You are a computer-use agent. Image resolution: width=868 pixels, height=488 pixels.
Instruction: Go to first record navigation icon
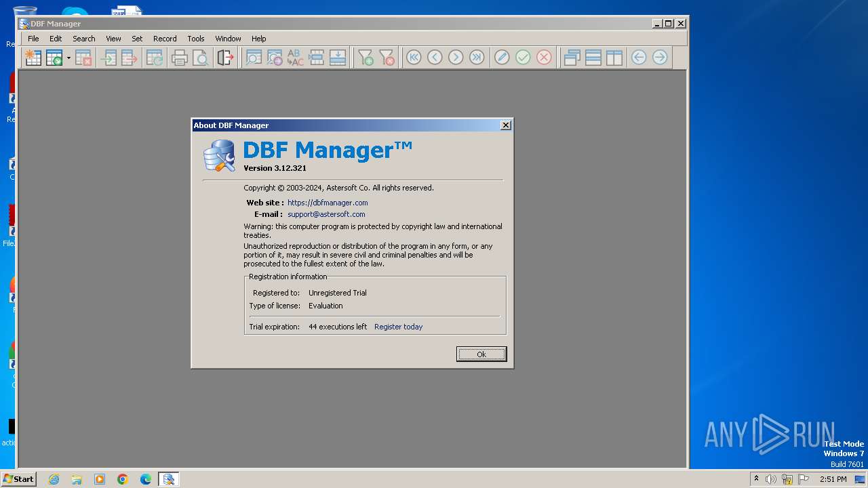pos(414,58)
